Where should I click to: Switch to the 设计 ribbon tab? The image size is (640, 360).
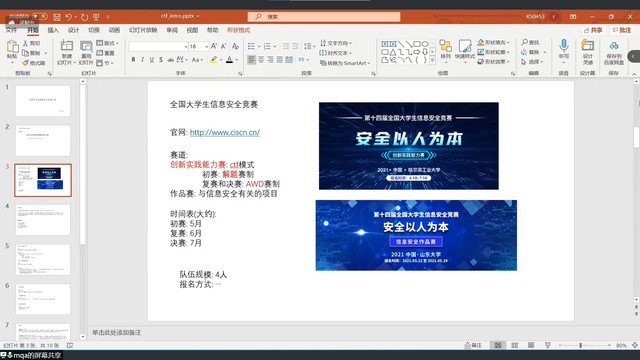[73, 30]
